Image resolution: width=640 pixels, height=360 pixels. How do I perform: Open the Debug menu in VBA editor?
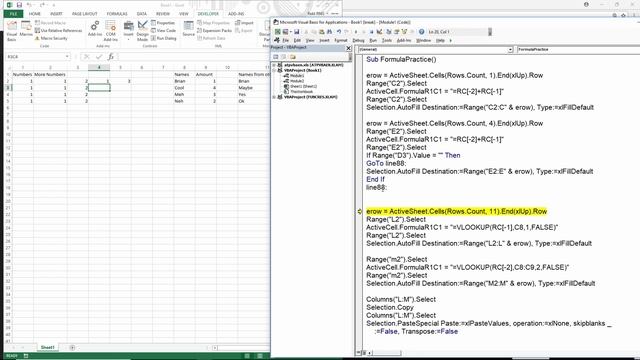point(358,40)
